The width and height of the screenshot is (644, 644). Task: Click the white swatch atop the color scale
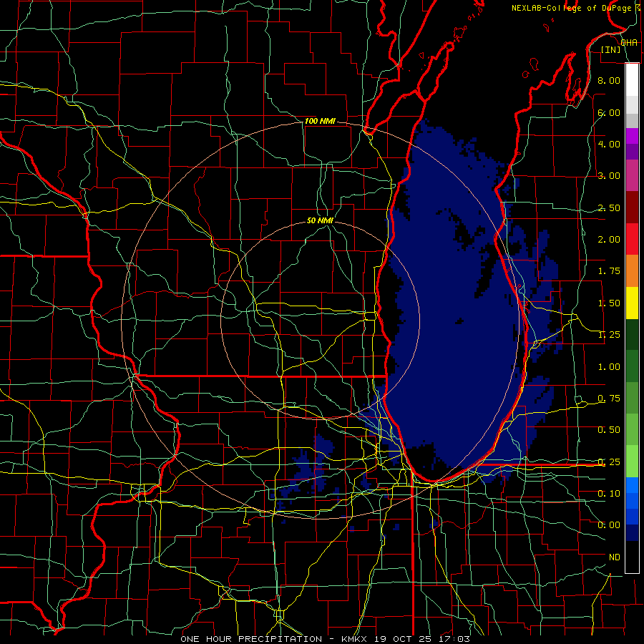(x=632, y=79)
